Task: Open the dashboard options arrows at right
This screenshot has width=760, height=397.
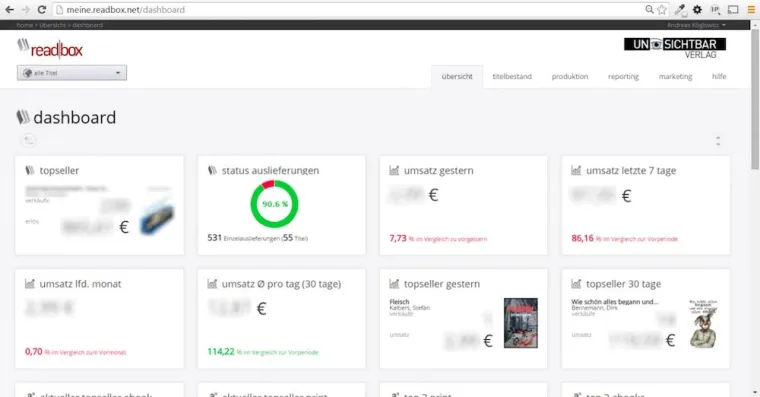Action: point(718,141)
